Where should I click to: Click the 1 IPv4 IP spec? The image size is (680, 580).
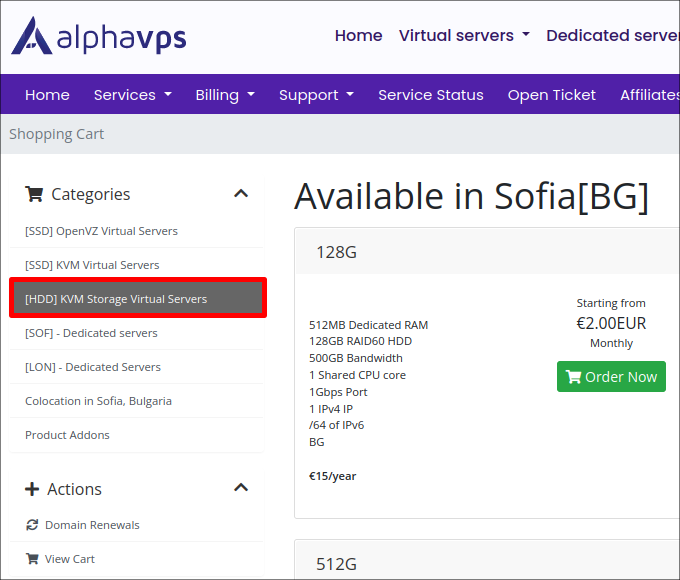[331, 409]
